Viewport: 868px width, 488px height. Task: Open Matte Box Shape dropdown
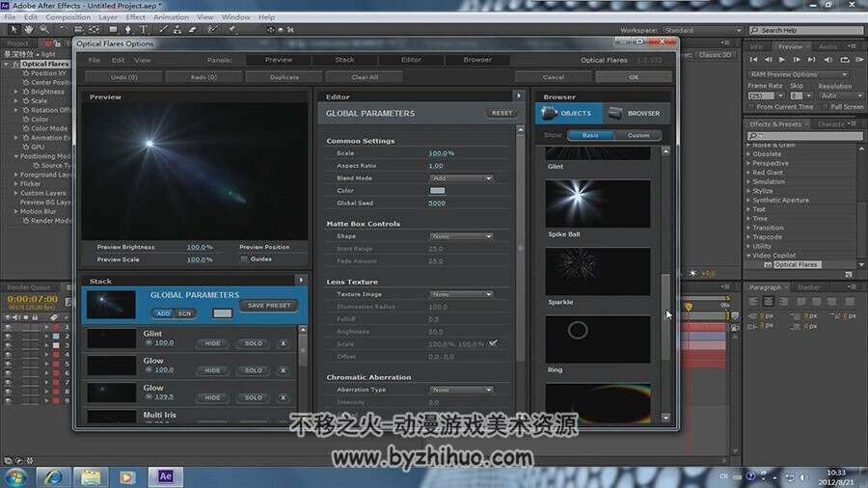[x=461, y=236]
